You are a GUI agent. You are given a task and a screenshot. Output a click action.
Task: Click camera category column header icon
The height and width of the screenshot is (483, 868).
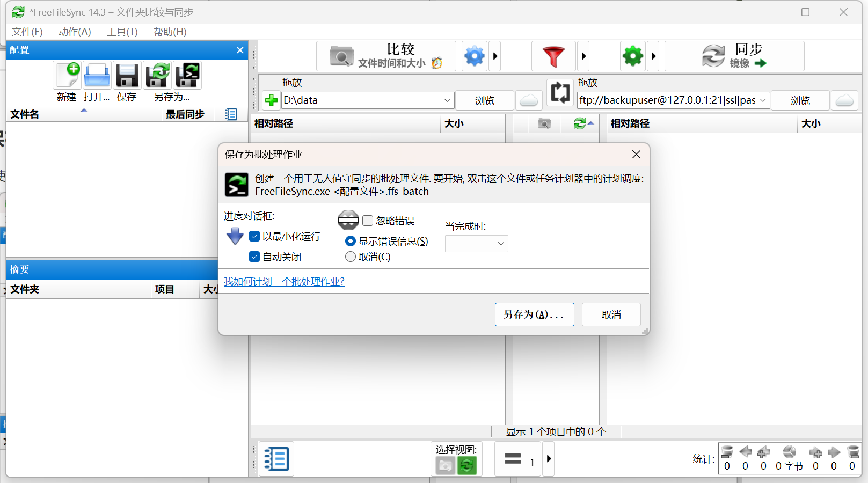(x=544, y=124)
